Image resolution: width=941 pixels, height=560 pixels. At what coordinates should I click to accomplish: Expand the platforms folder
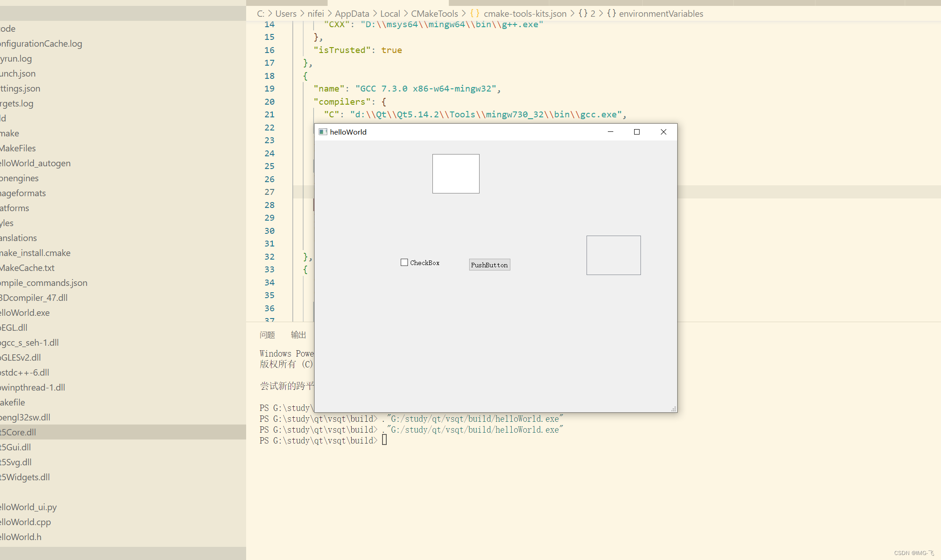pos(123,208)
